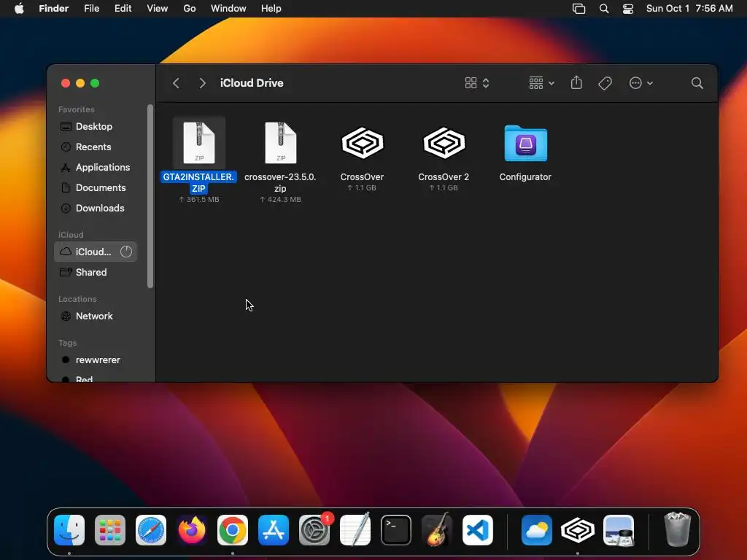Click the 361.5 MB size label
Image resolution: width=747 pixels, height=560 pixels.
199,200
